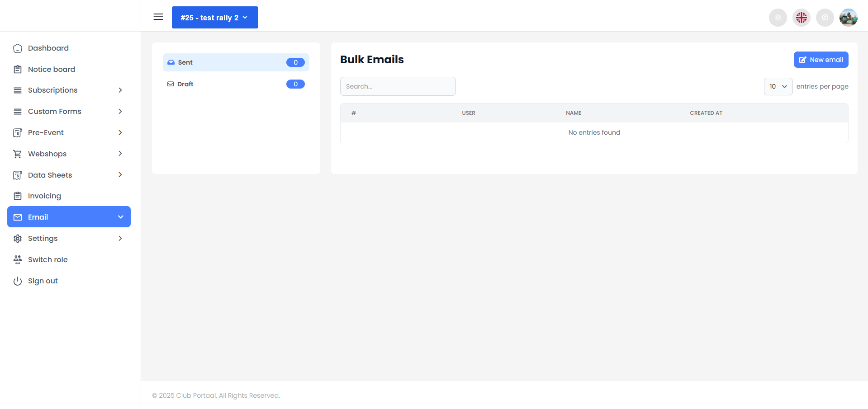This screenshot has width=868, height=409.
Task: Expand the Subscriptions submenu chevron
Action: click(x=120, y=90)
